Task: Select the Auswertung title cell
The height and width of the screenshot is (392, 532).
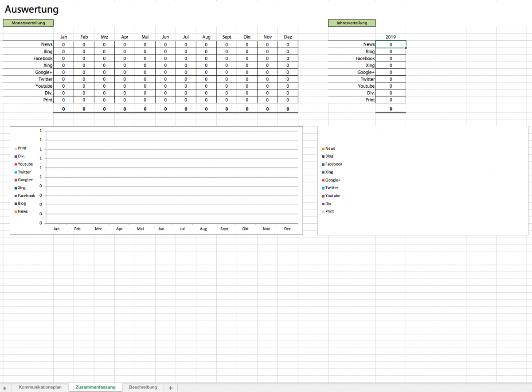Action: (31, 9)
